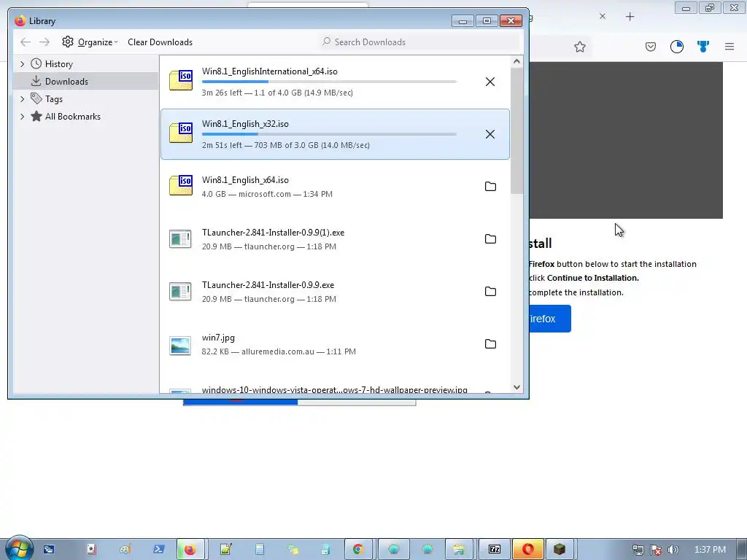Click the blue Firefox install button on page
Image resolution: width=747 pixels, height=560 pixels.
coord(550,319)
